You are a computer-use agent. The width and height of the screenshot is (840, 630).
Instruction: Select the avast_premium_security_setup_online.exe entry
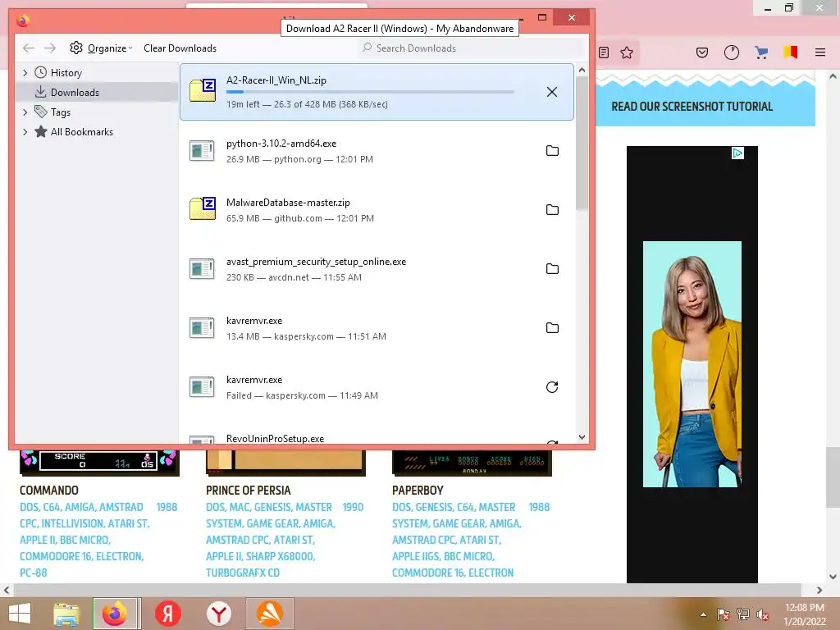[x=377, y=269]
